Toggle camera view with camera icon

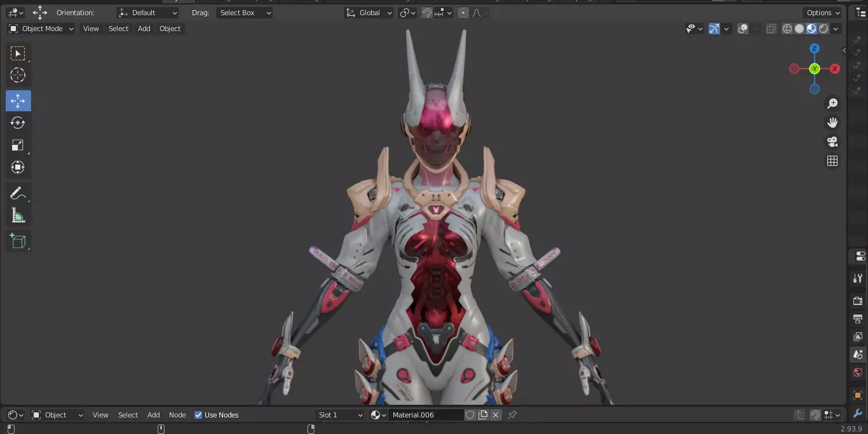pyautogui.click(x=832, y=142)
